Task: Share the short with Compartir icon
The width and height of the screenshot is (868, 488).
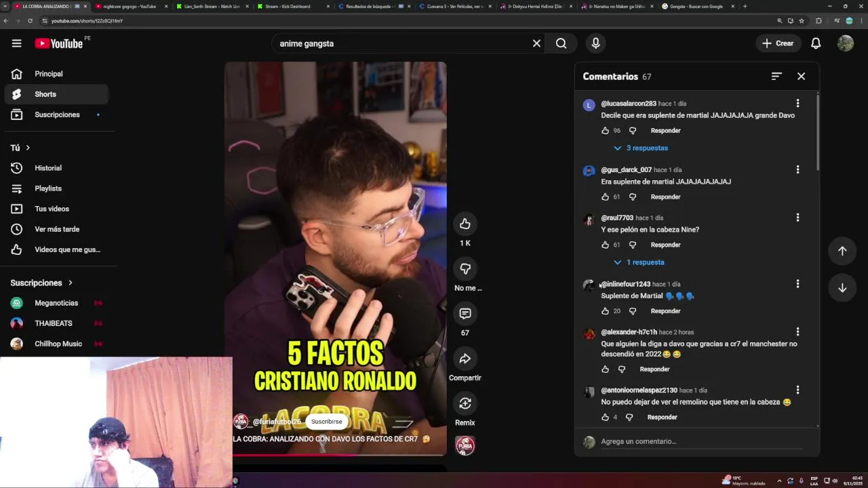Action: pos(465,359)
